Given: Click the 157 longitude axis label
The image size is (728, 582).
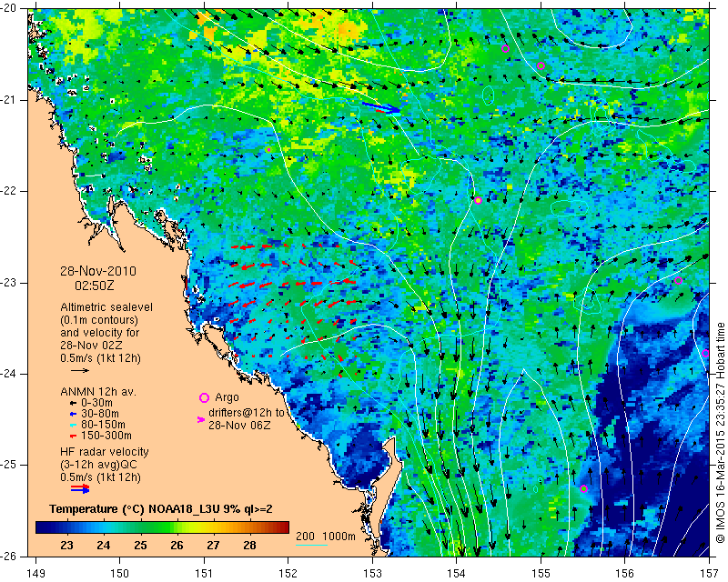Looking at the screenshot, I should click(x=710, y=574).
